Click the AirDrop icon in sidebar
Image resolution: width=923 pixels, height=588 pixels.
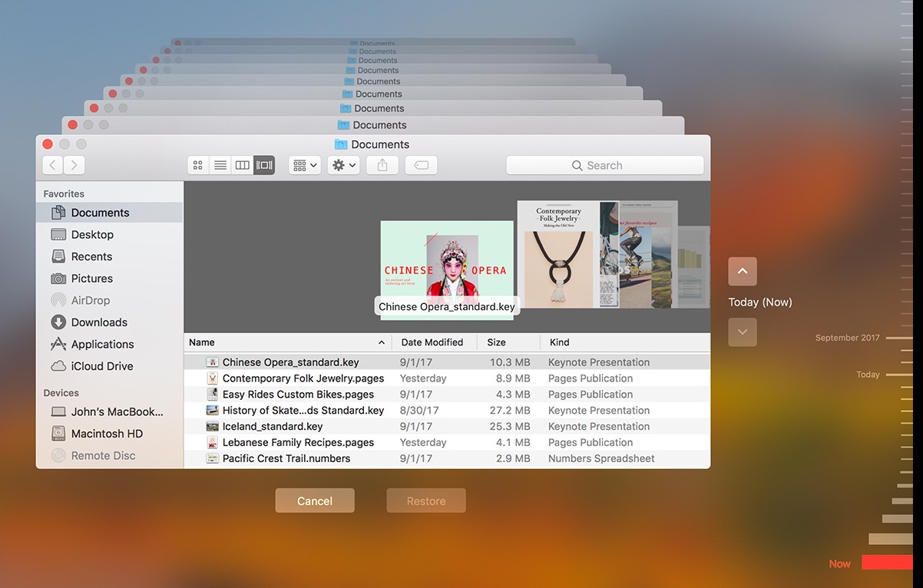(58, 300)
